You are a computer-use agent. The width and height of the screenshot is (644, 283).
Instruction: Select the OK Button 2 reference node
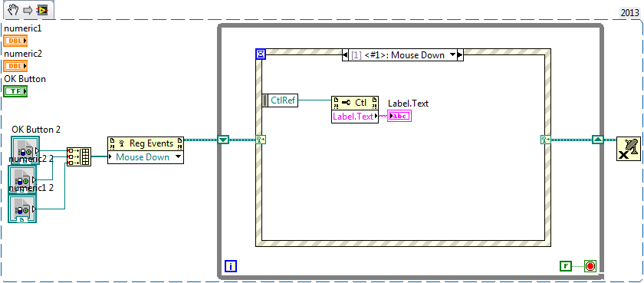click(25, 150)
